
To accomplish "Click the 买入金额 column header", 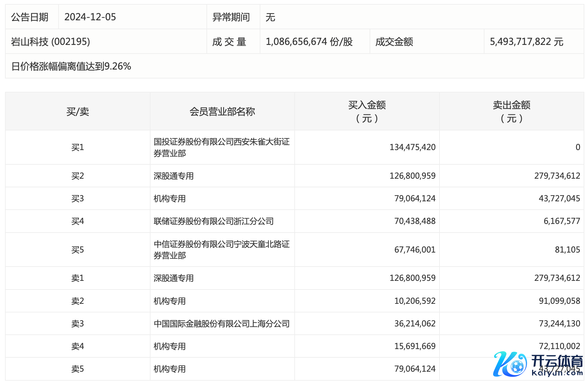I will coord(367,111).
